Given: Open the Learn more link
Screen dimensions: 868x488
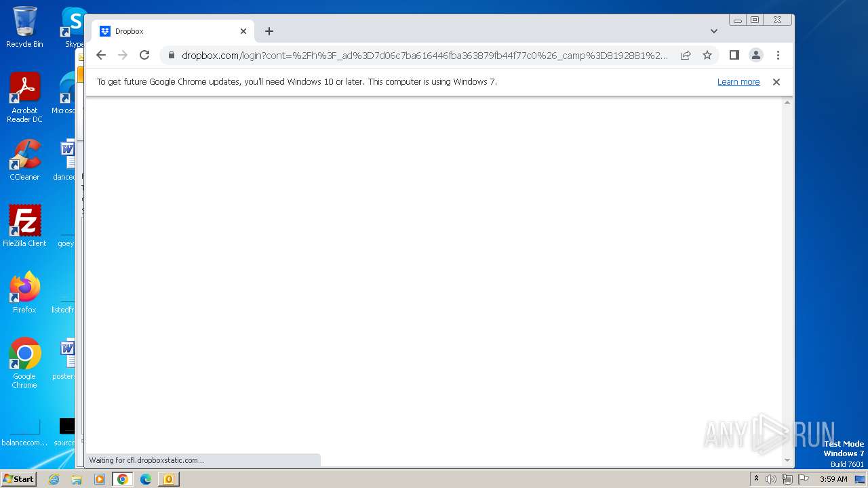Looking at the screenshot, I should pyautogui.click(x=738, y=82).
